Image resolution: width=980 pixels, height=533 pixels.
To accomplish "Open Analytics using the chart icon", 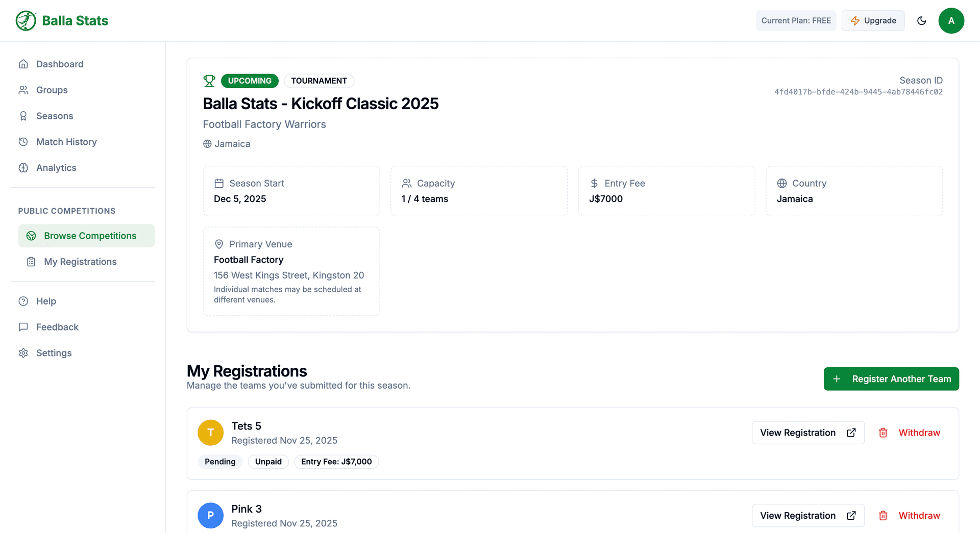I will click(23, 167).
